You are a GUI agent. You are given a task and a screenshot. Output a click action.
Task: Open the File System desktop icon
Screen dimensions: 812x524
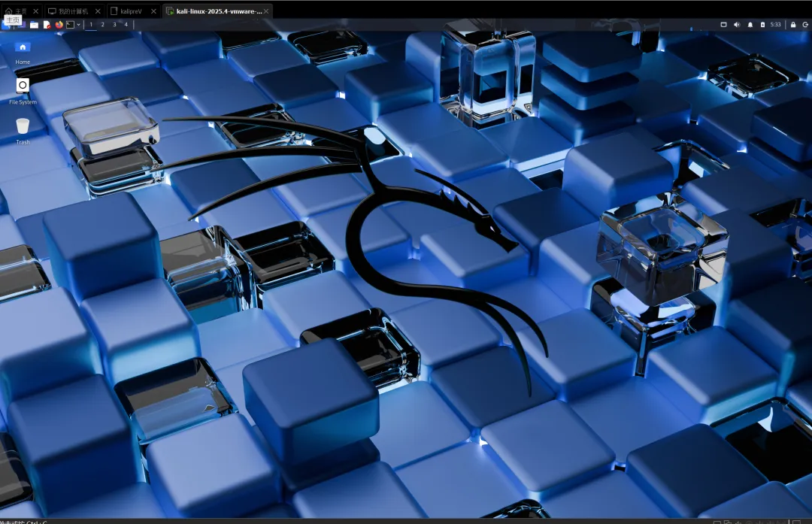pos(23,91)
